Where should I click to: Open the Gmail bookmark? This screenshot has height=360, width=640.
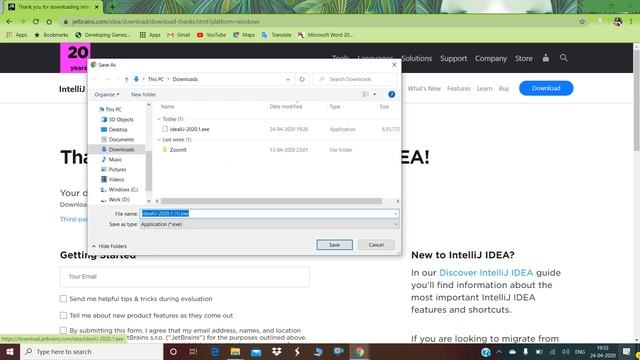[x=178, y=35]
